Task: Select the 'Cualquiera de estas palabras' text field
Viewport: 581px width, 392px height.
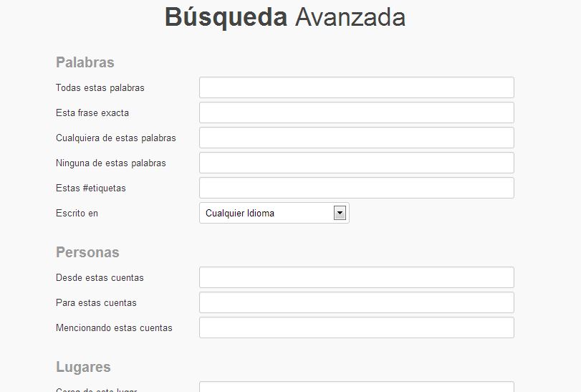Action: tap(356, 138)
